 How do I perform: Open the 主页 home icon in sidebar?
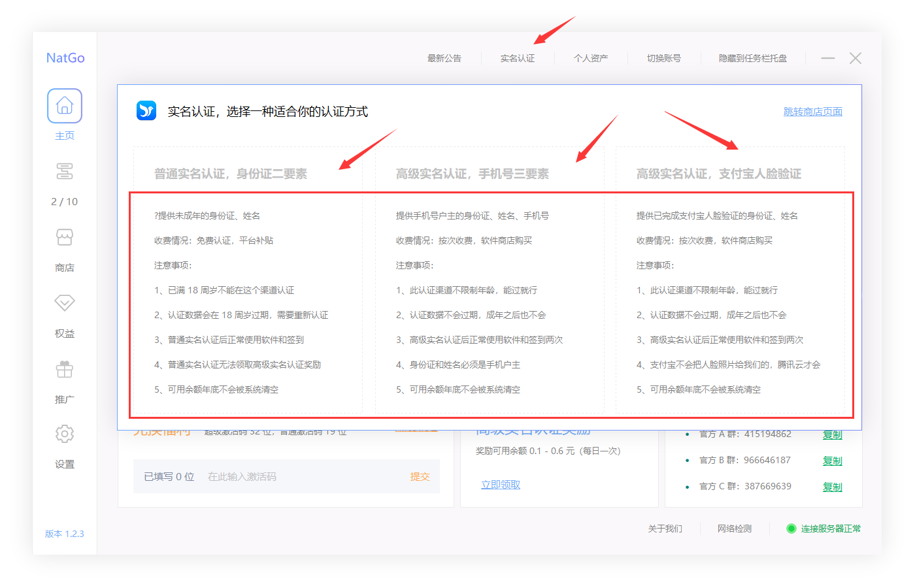pos(65,106)
